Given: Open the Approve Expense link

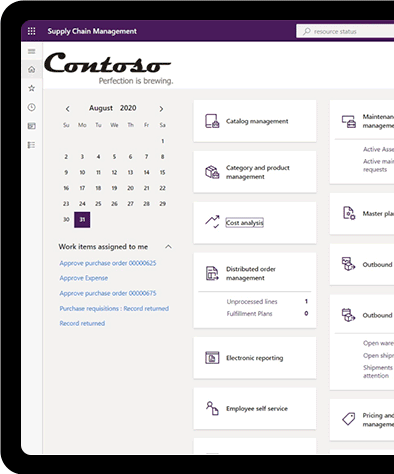Looking at the screenshot, I should (x=84, y=278).
